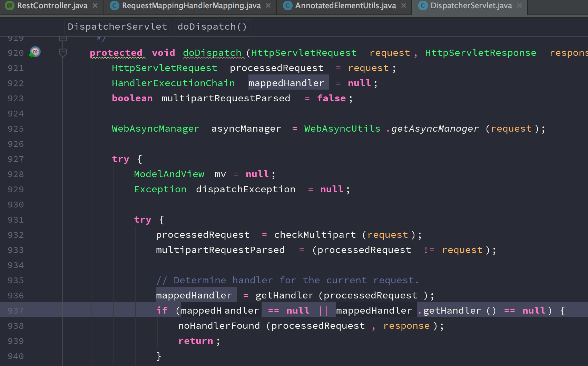The image size is (588, 366).
Task: Click the 'return' keyword on line 939
Action: [x=196, y=341]
